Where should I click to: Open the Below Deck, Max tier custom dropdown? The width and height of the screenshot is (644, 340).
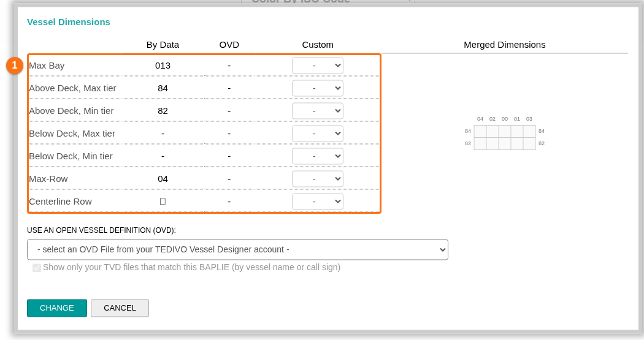pyautogui.click(x=318, y=134)
